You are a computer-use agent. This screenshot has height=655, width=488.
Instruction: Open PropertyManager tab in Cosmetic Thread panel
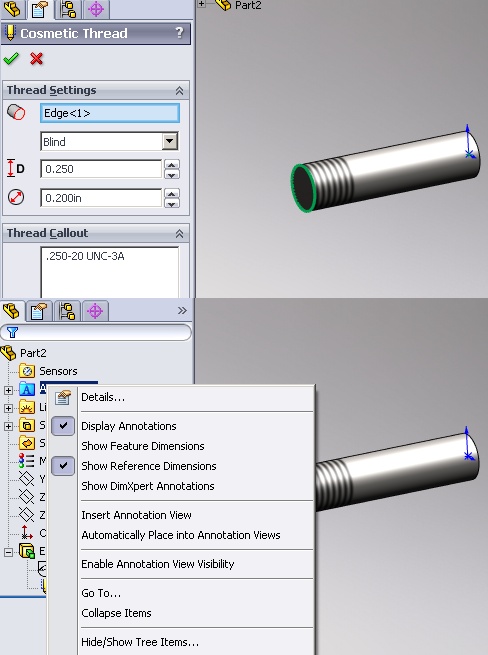click(x=39, y=9)
